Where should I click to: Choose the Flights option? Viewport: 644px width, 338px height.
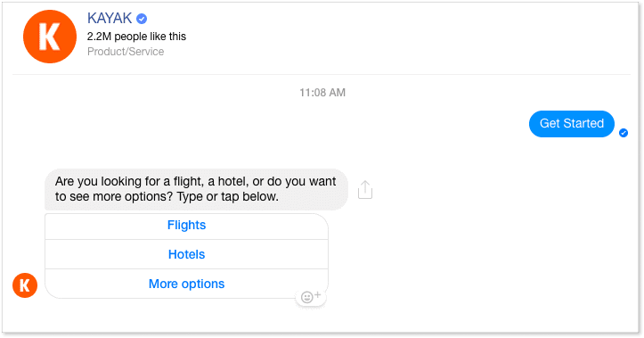[186, 225]
